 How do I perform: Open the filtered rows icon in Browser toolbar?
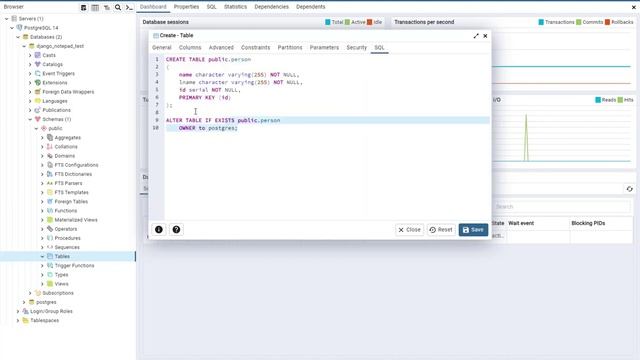point(107,7)
